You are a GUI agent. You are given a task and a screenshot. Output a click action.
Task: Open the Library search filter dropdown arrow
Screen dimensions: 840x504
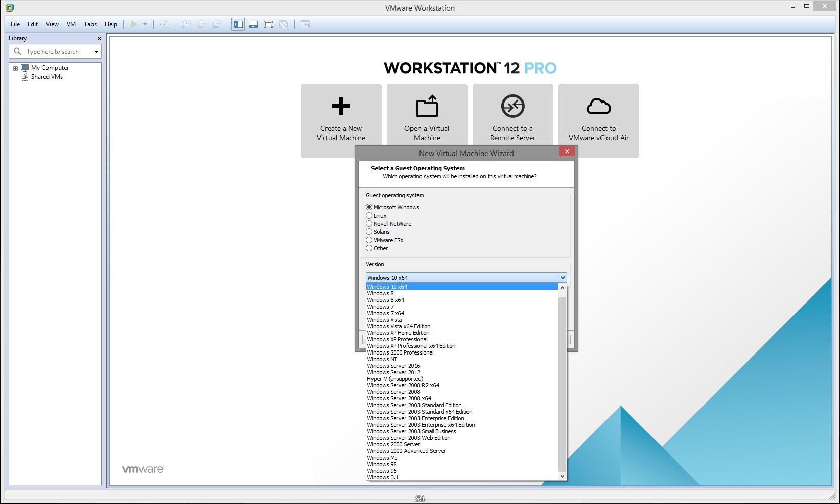[96, 51]
